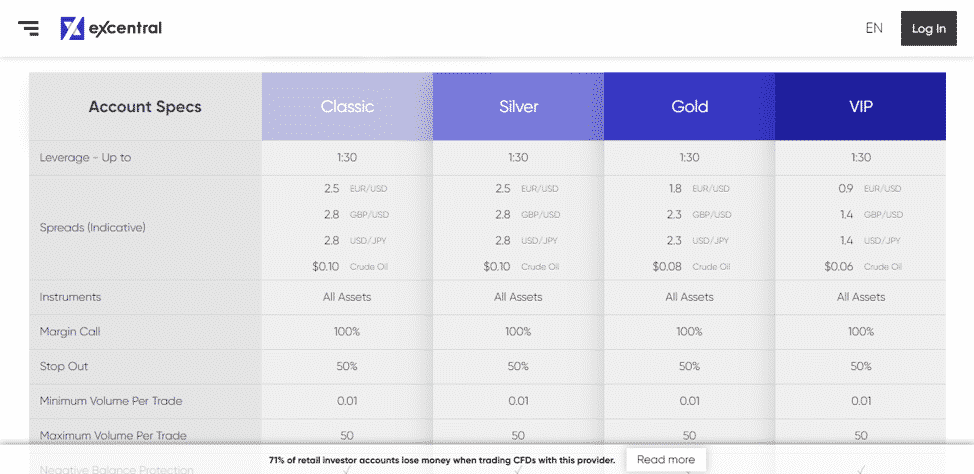Click VIP EUR/USD spread value 0.9

[x=846, y=188]
